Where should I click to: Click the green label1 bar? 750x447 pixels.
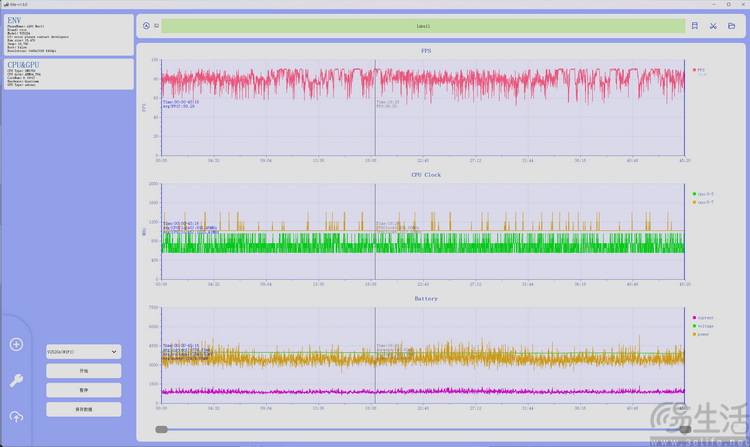pos(422,26)
